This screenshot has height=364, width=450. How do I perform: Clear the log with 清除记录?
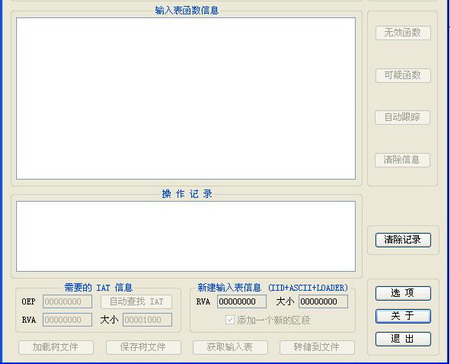pos(403,240)
